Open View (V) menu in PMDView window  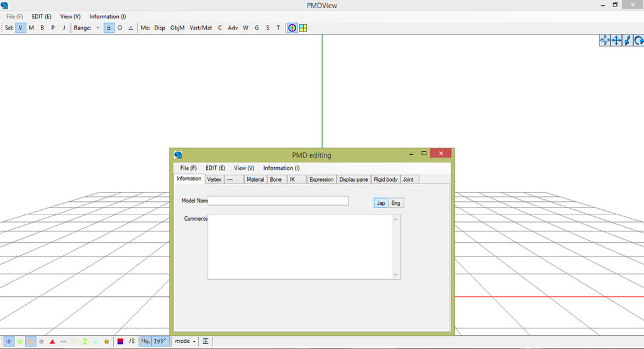70,16
